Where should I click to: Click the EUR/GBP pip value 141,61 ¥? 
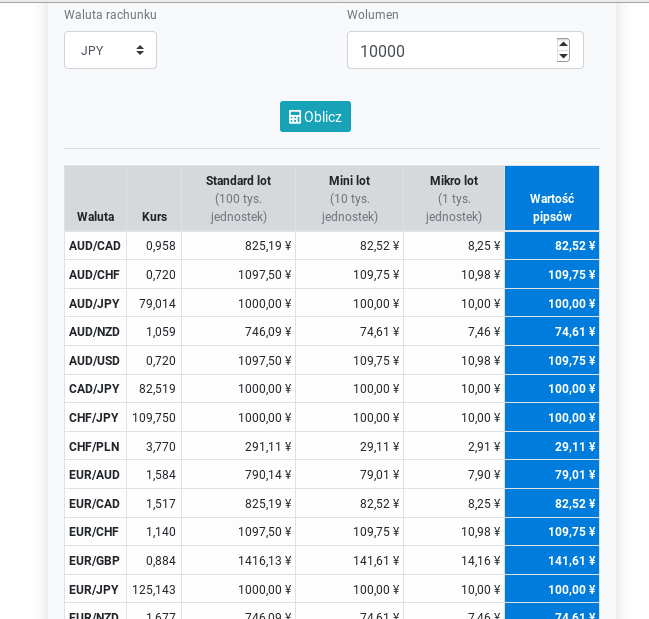point(552,561)
